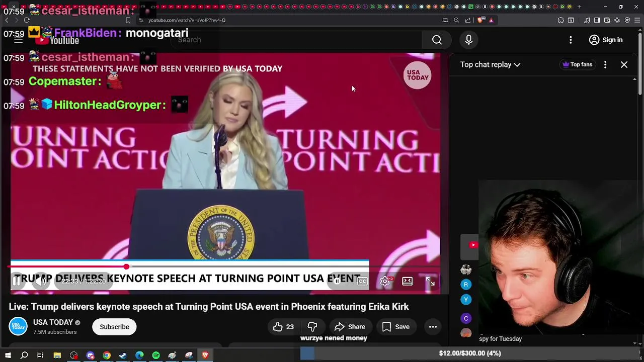Open File Explorer from the taskbar

(57, 355)
